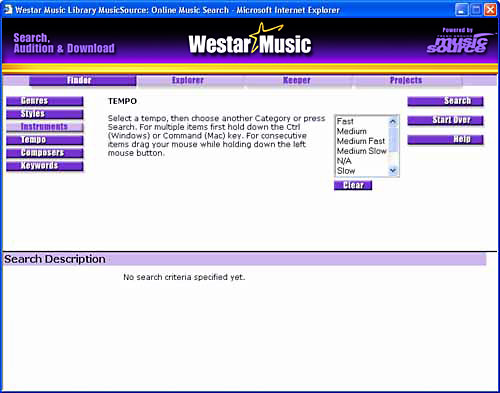The height and width of the screenshot is (393, 500).
Task: Minimize the Internet Explorer window
Action: 461,10
